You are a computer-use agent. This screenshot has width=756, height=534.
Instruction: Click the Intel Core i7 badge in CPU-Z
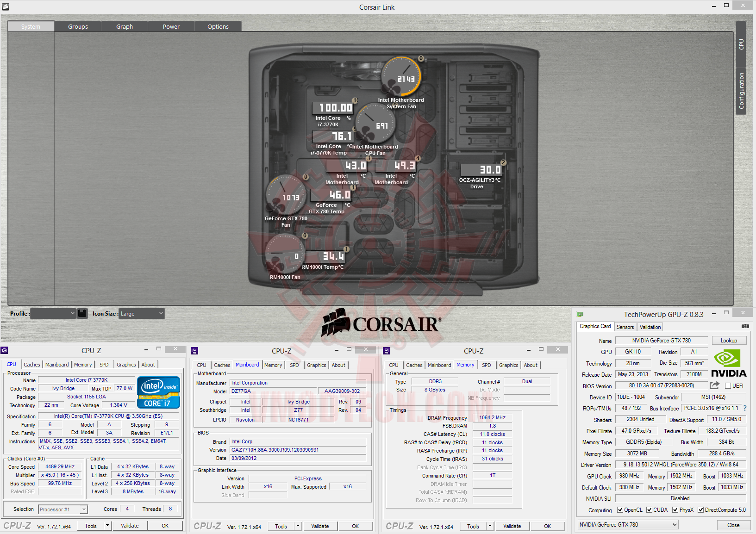(158, 392)
